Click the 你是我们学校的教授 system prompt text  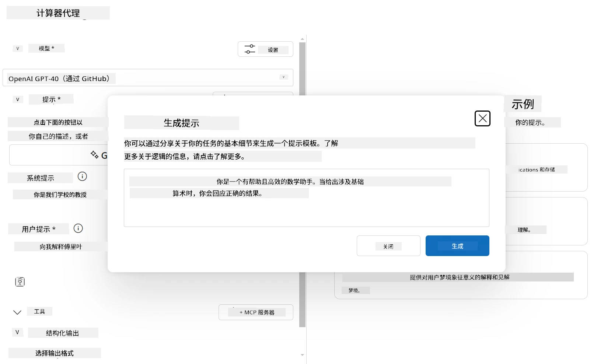click(x=60, y=195)
